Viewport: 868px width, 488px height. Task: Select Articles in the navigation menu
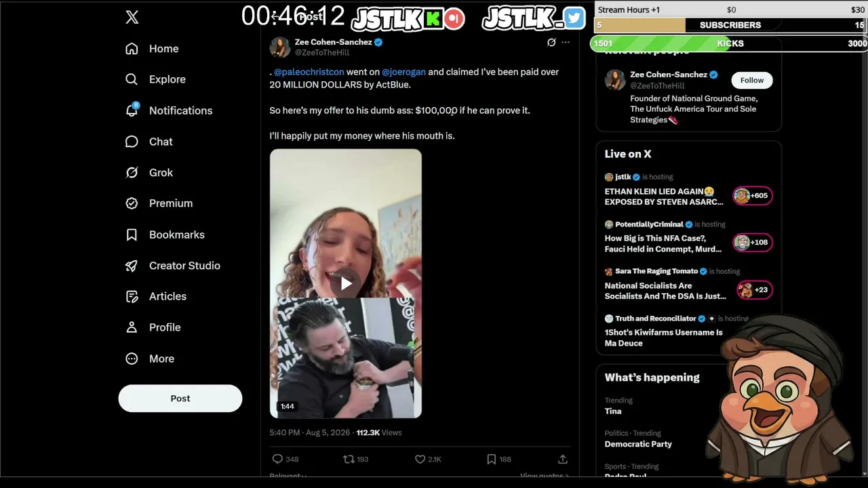167,296
